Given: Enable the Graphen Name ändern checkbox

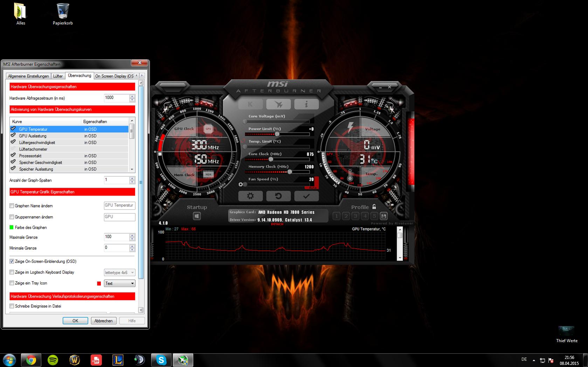Looking at the screenshot, I should tap(12, 206).
